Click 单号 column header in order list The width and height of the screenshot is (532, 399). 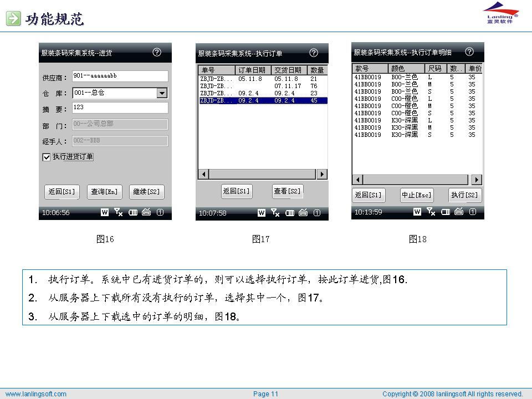(x=217, y=70)
